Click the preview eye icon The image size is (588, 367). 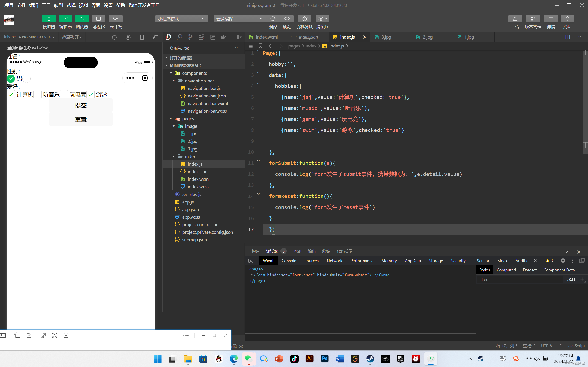tap(287, 19)
